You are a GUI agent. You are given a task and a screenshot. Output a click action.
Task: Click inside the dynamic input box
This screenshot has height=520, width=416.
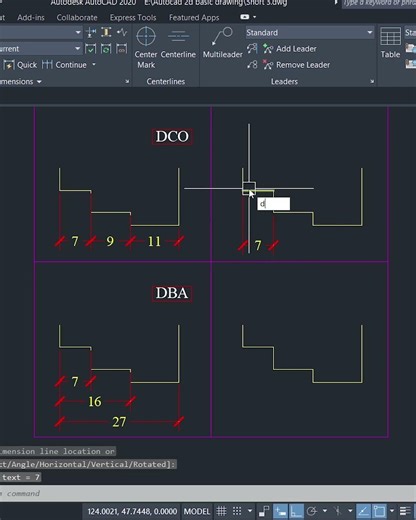(274, 204)
